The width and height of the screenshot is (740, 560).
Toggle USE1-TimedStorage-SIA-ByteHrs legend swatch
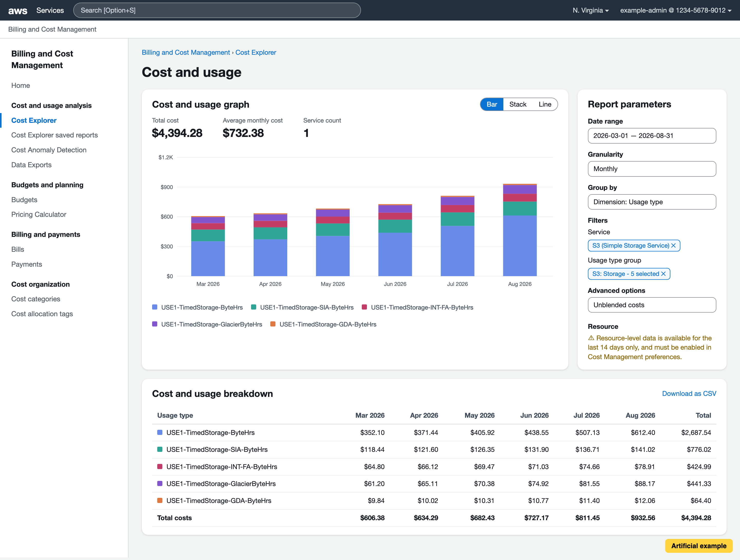pos(254,307)
